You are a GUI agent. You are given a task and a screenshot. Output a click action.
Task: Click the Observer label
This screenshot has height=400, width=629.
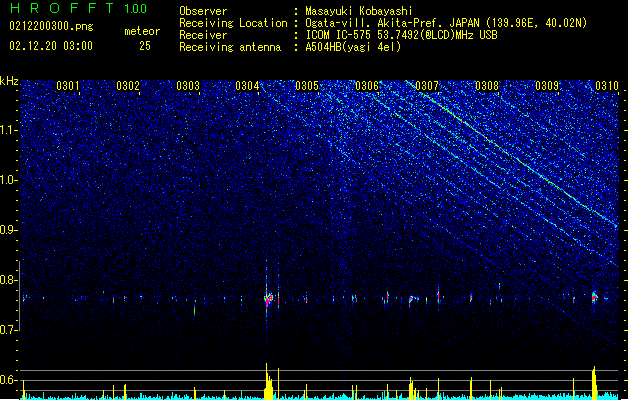pyautogui.click(x=203, y=11)
